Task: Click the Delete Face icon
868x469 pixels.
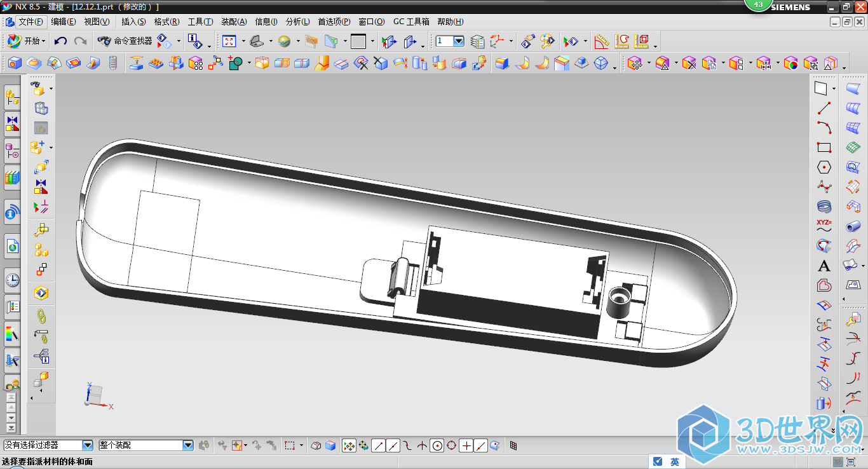Action: coord(689,63)
